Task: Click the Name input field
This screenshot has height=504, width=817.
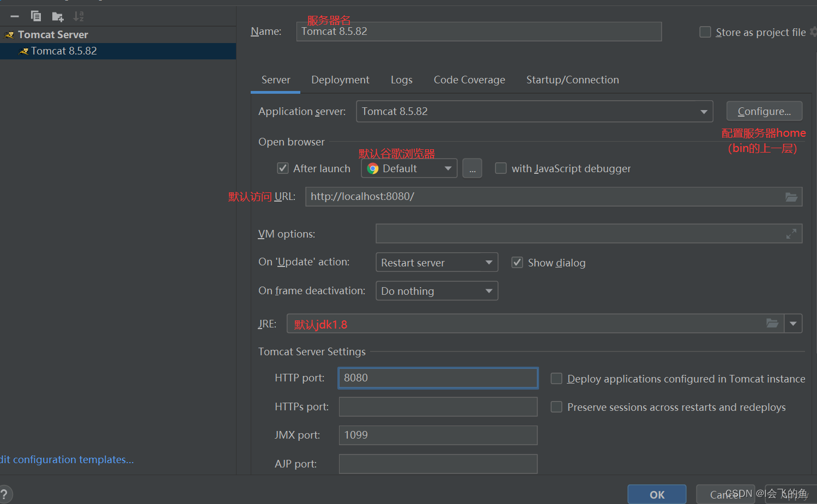Action: (479, 32)
